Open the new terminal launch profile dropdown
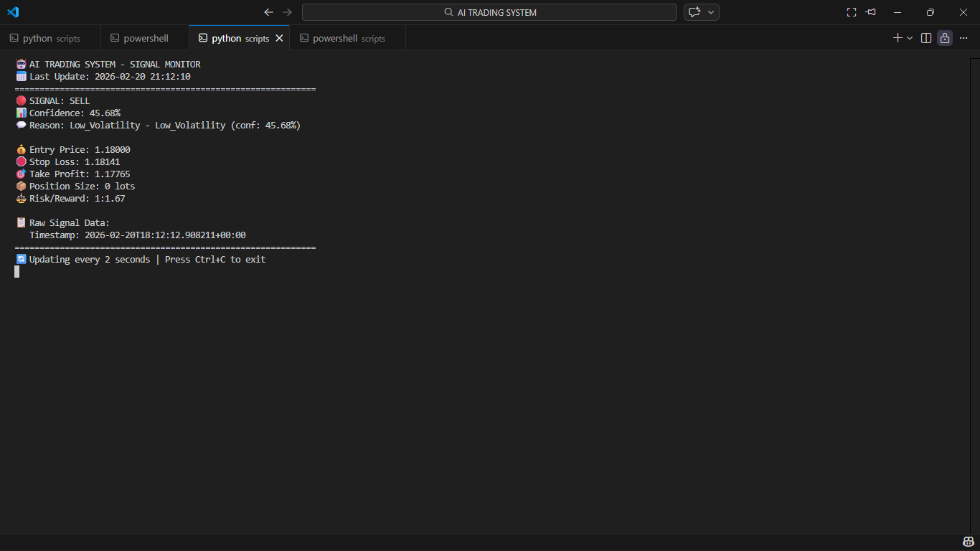Viewport: 980px width, 551px height. (x=910, y=38)
